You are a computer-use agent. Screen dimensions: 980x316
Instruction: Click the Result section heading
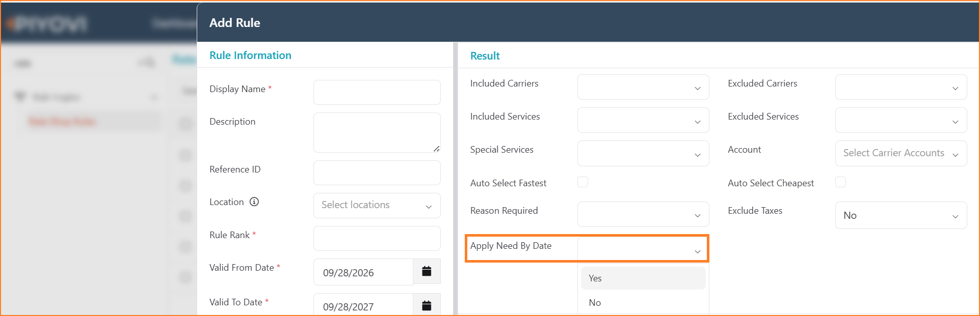(x=485, y=56)
